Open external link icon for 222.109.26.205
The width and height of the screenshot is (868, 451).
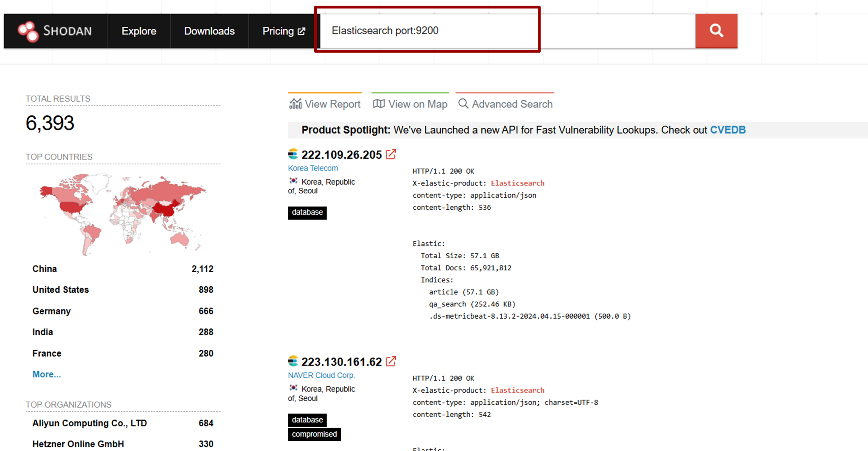[391, 154]
